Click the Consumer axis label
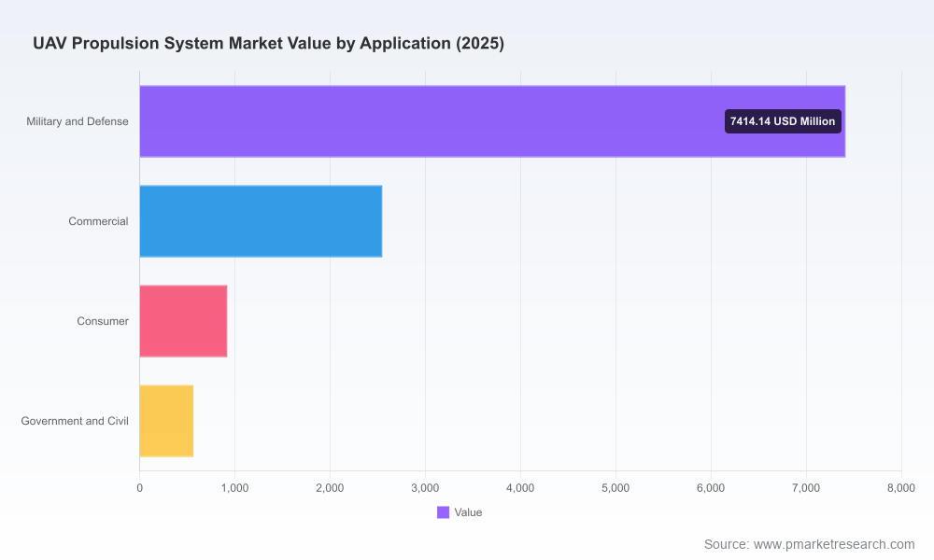This screenshot has width=934, height=560. coord(103,321)
